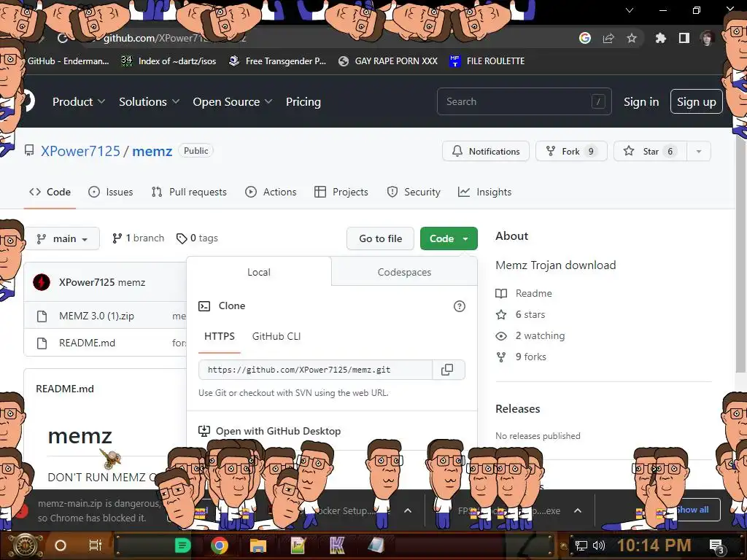Open the XPower7125 owner profile link
Screen dimensions: 747x560
80,151
